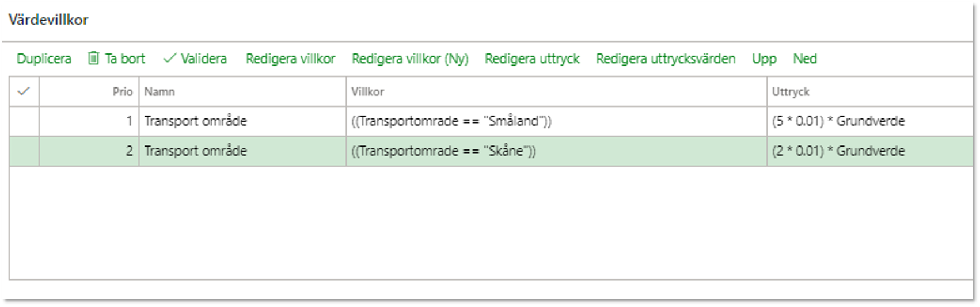This screenshot has width=980, height=307.
Task: Click the Duplicera button
Action: [44, 59]
